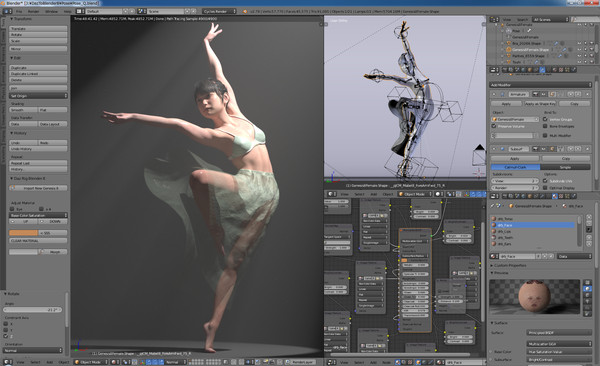Open the World tab in upper properties header

523,70
